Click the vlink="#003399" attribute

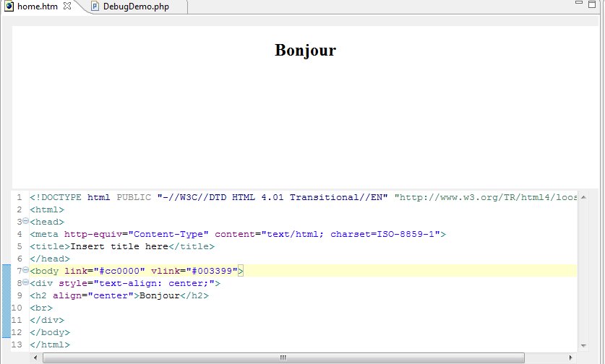coord(194,271)
